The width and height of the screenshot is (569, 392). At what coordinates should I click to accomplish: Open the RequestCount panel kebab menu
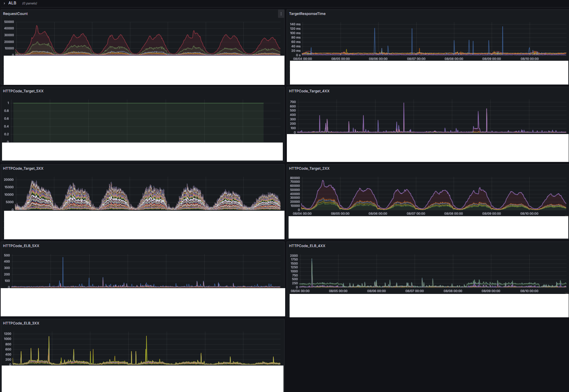coord(281,14)
